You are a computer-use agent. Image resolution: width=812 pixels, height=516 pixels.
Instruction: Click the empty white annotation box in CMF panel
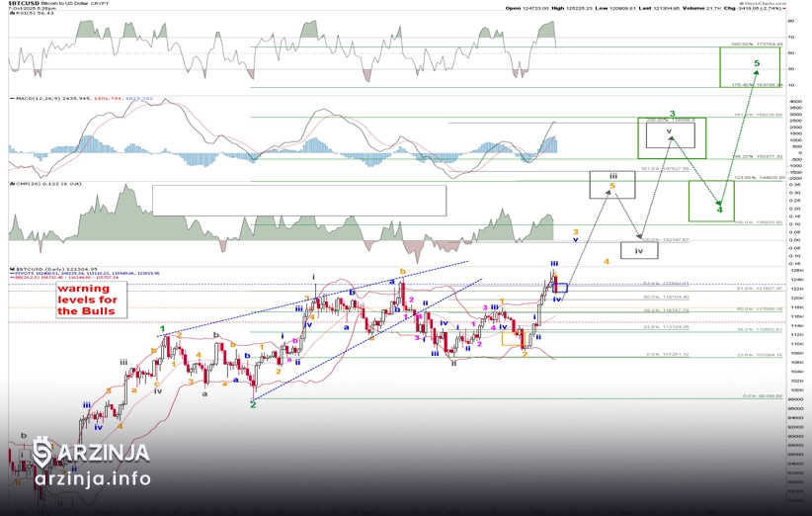coord(298,200)
